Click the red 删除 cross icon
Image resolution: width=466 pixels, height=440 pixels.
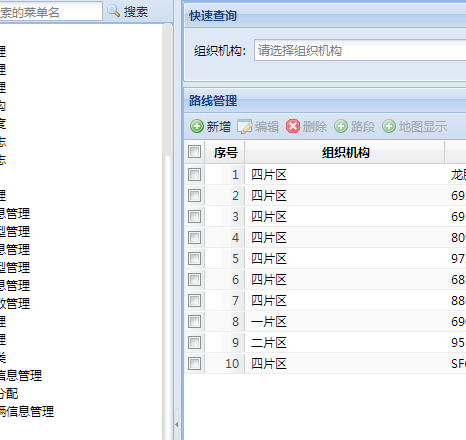(293, 126)
